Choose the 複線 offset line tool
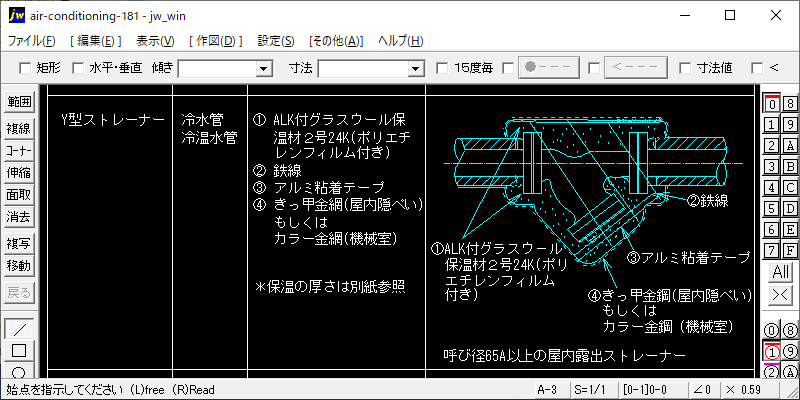800x400 pixels. (x=19, y=128)
